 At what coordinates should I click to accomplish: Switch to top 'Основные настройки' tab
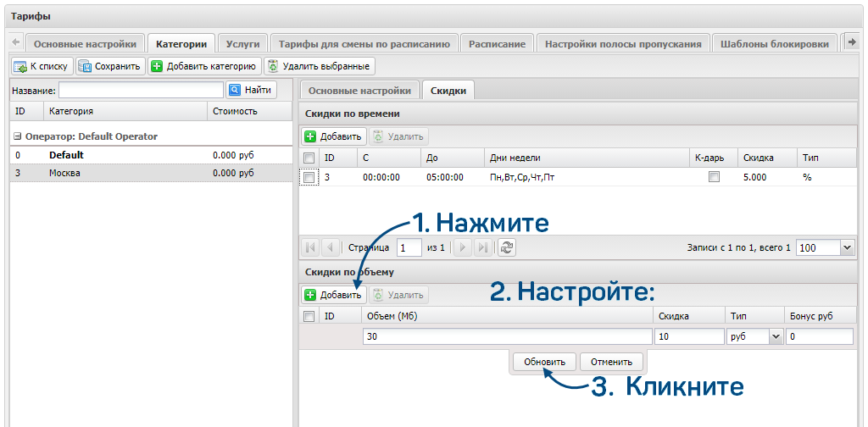tap(86, 44)
